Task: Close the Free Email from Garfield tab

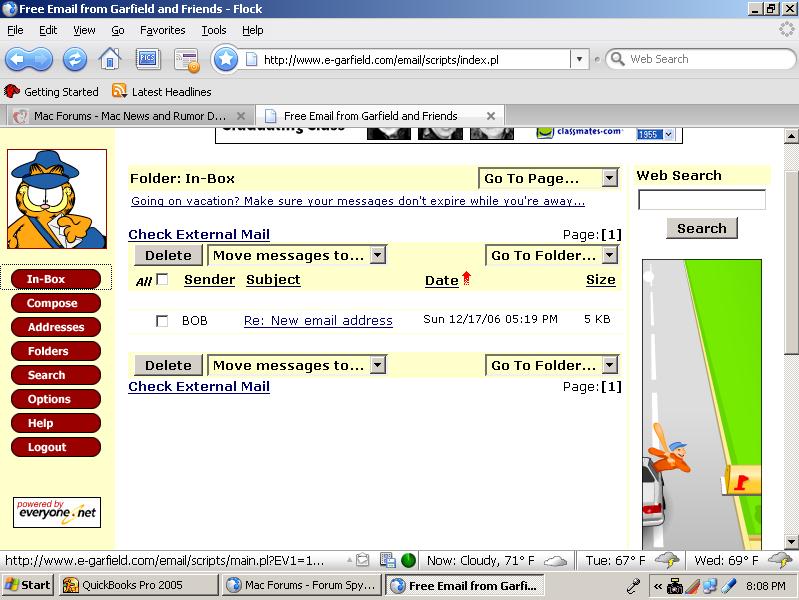Action: pyautogui.click(x=491, y=116)
